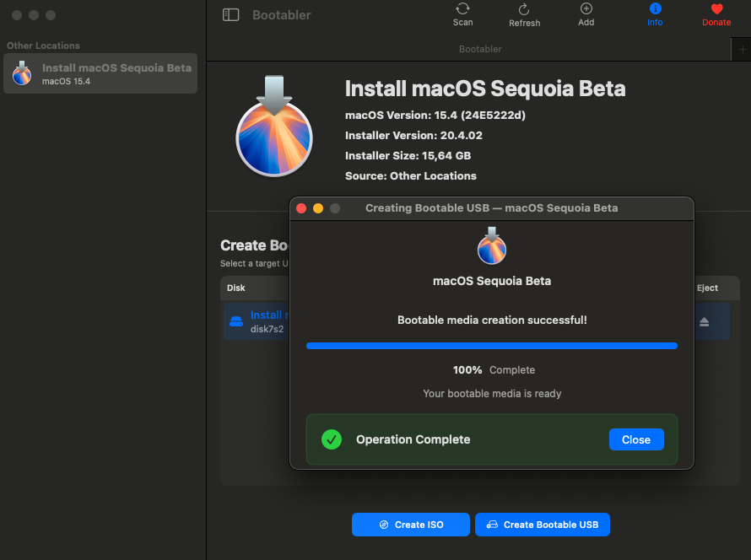The width and height of the screenshot is (751, 560).
Task: Click macOS Version 15.4 text
Action: tap(435, 116)
